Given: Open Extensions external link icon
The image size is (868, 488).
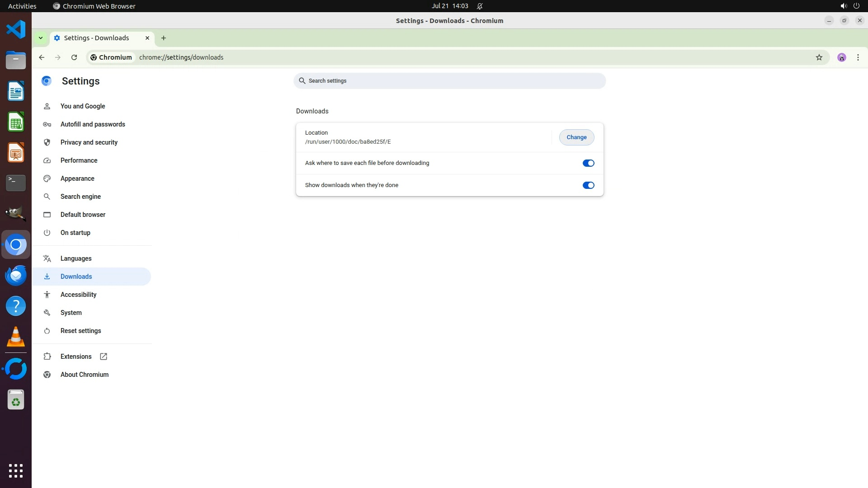Looking at the screenshot, I should 104,357.
